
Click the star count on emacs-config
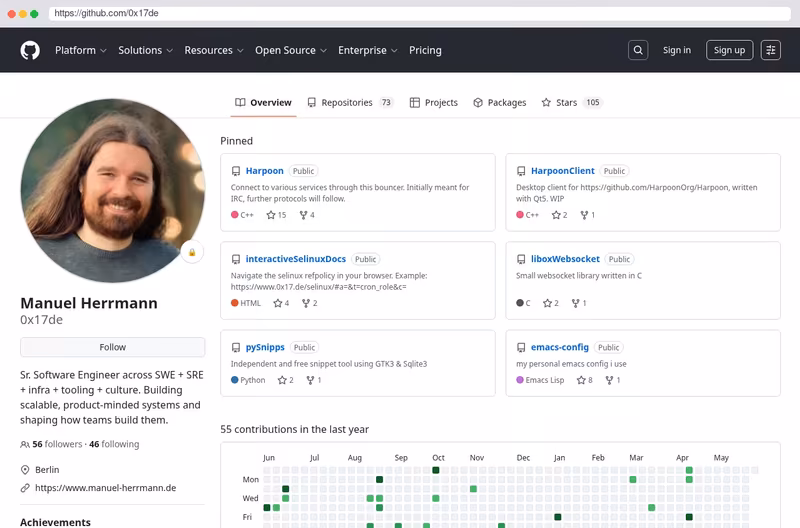tap(585, 380)
